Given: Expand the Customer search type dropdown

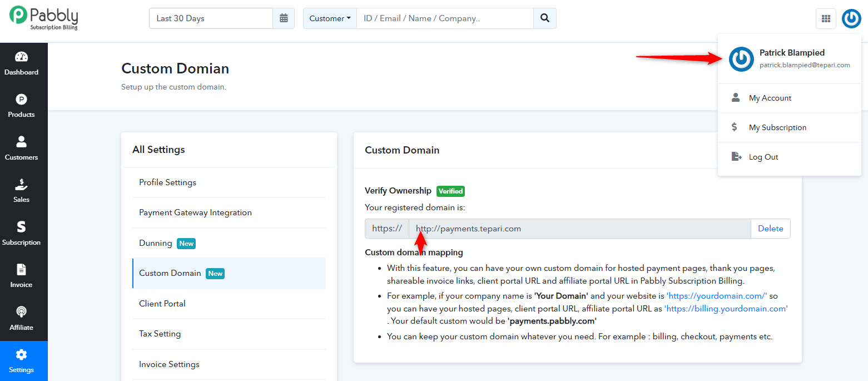Looking at the screenshot, I should [330, 18].
